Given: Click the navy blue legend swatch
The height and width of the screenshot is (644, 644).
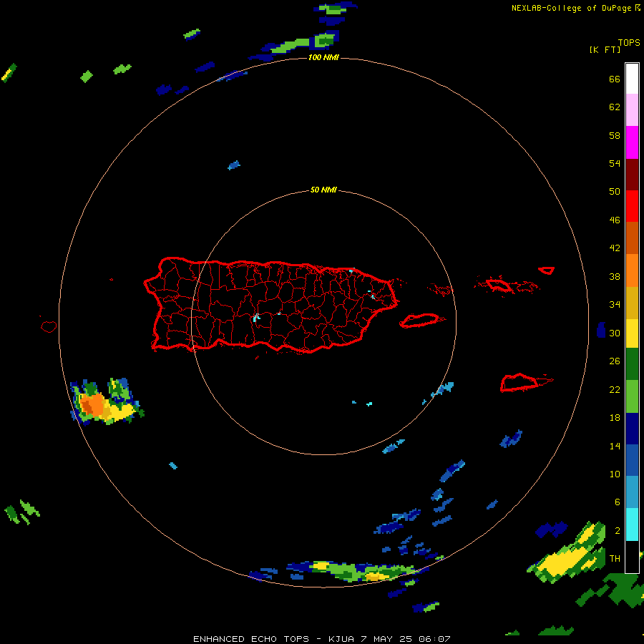Looking at the screenshot, I should click(632, 429).
